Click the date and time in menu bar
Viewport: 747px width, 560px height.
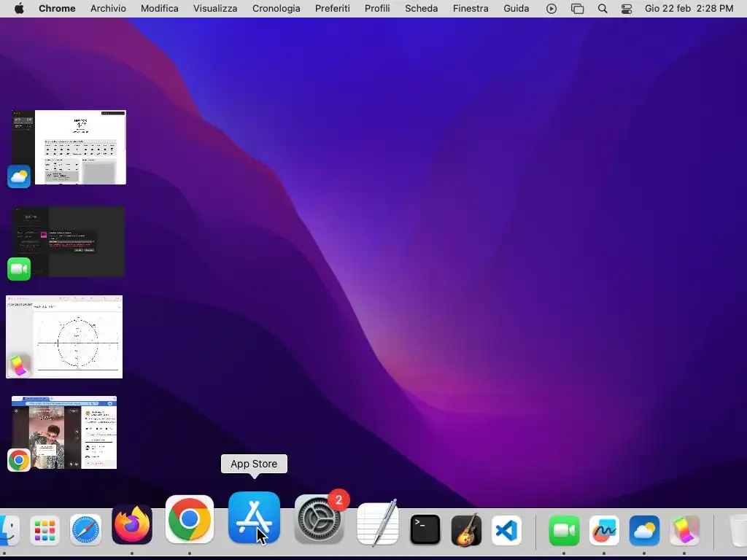coord(689,9)
